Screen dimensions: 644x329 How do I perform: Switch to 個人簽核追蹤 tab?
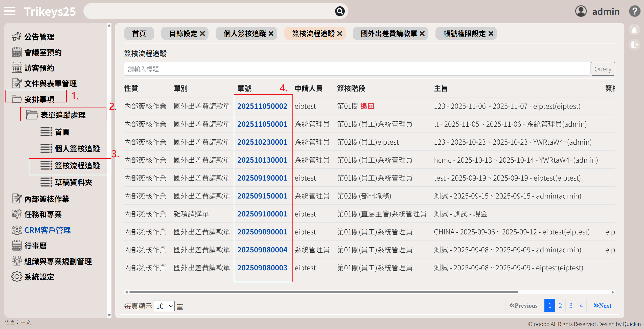tap(244, 34)
